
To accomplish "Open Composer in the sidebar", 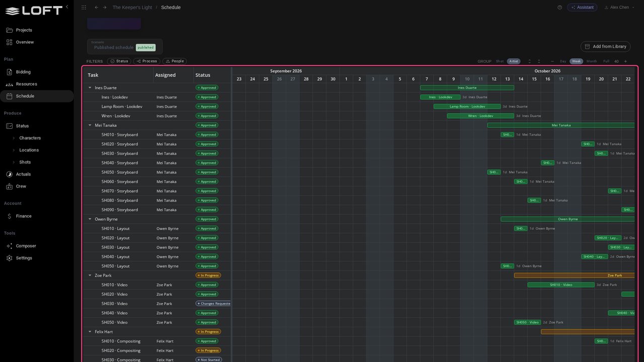I will [37, 246].
